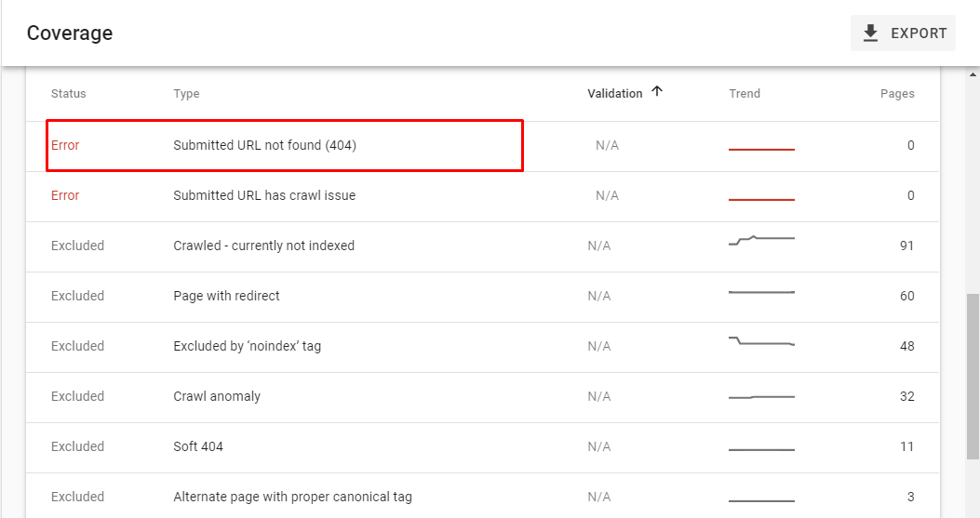
Task: Open 'Submitted URL has crawl issue' row
Action: (482, 197)
